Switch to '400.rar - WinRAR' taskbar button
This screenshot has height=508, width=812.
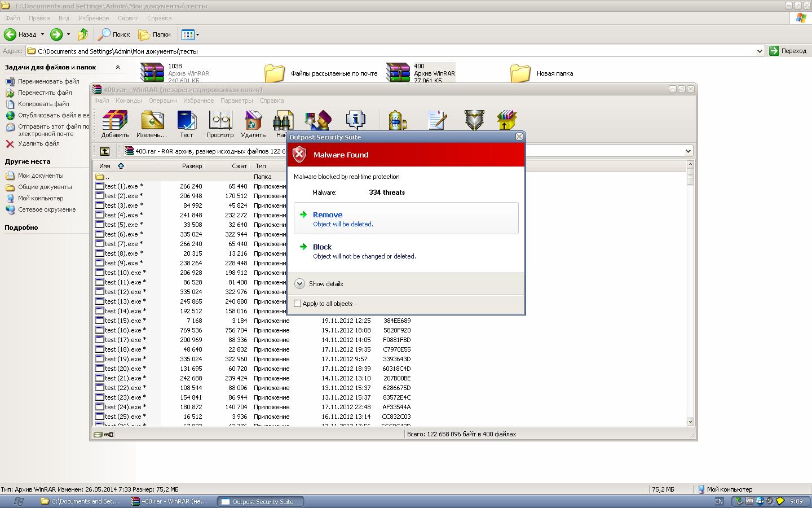click(x=170, y=501)
